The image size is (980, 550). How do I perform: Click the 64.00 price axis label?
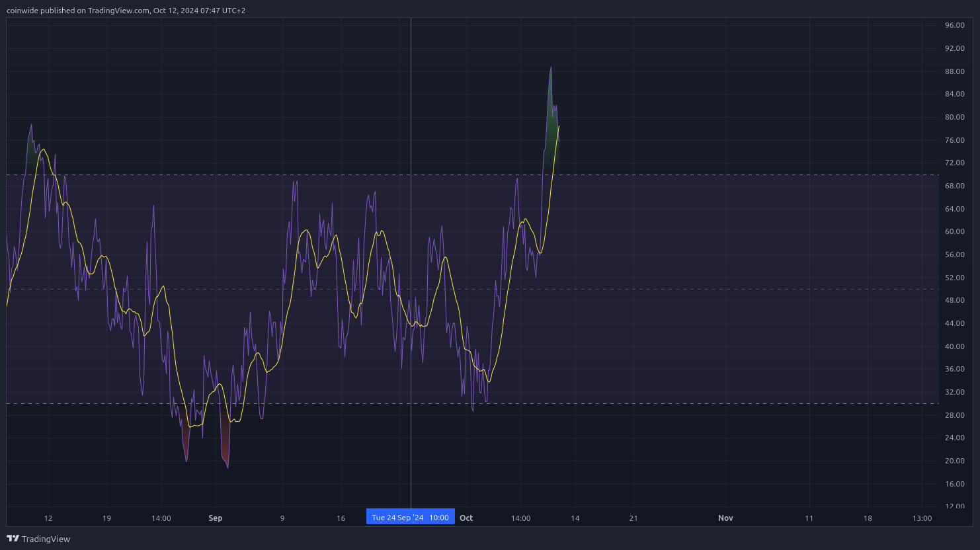955,209
